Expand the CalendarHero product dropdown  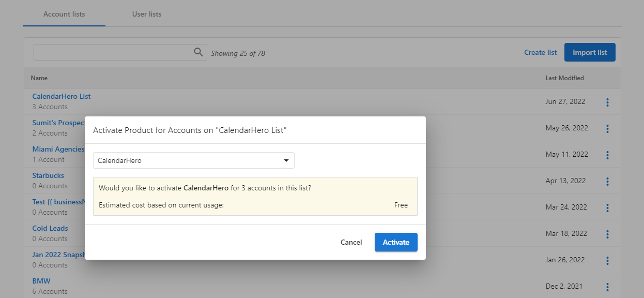pos(194,160)
